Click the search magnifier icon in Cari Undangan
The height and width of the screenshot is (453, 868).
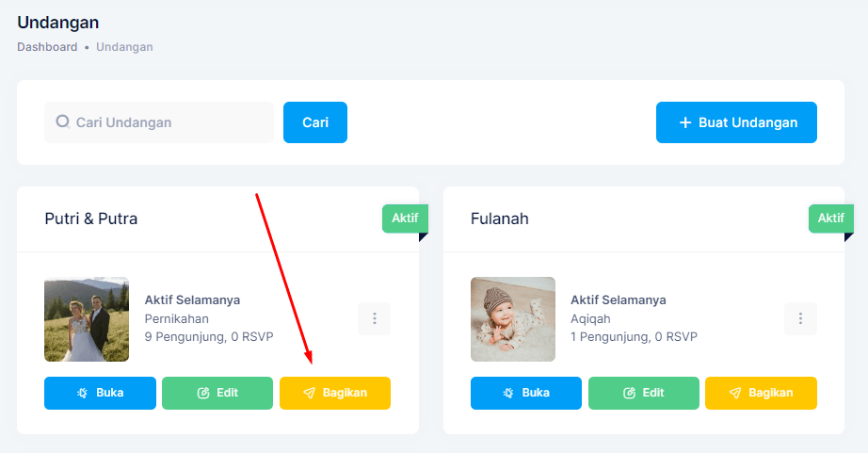click(62, 121)
